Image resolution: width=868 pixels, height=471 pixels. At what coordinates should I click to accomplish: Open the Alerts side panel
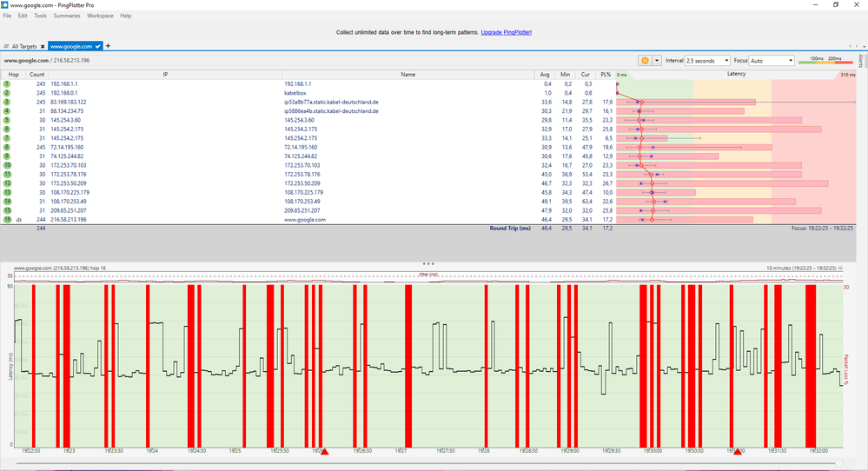[861, 61]
